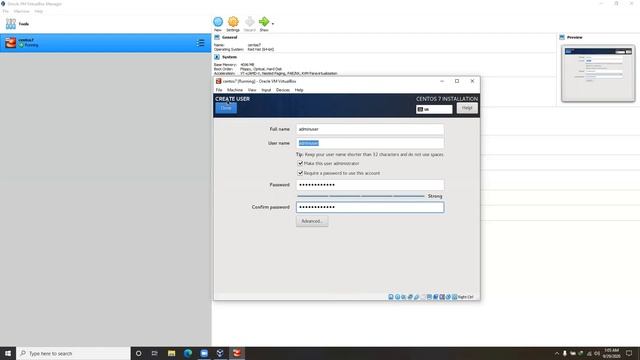Viewport: 640px width, 360px height.
Task: Click the System section icon
Action: click(217, 57)
